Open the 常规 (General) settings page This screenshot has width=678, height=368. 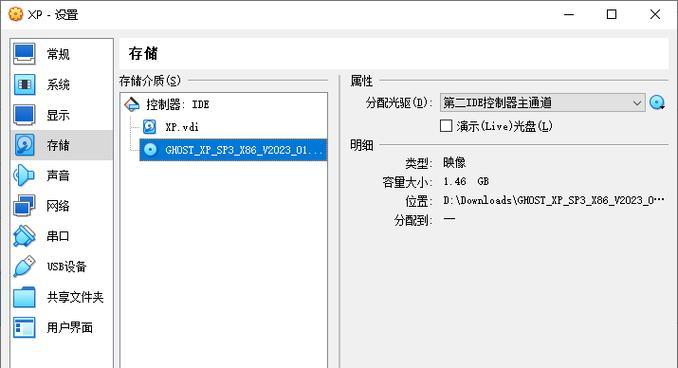coord(61,54)
